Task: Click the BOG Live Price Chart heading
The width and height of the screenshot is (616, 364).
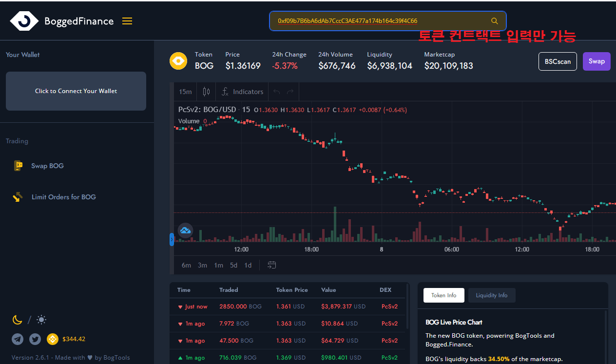Action: coord(454,322)
